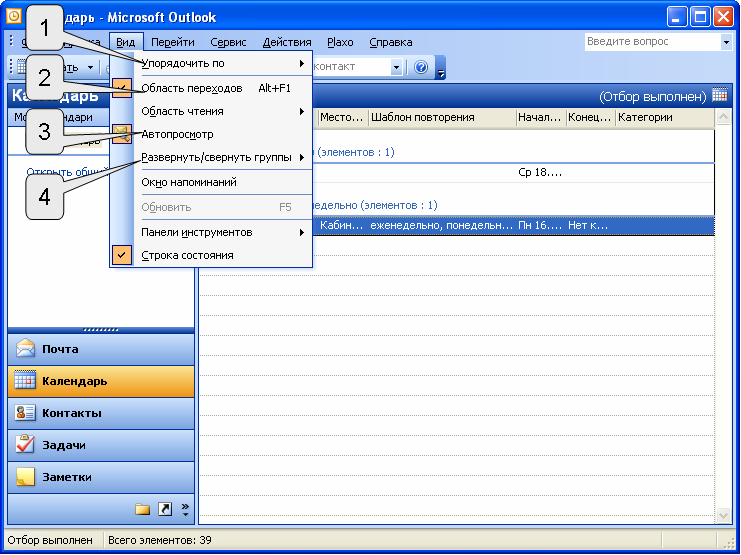Click calendar icon beside Отбор выполнен
741x555 pixels.
tap(719, 95)
